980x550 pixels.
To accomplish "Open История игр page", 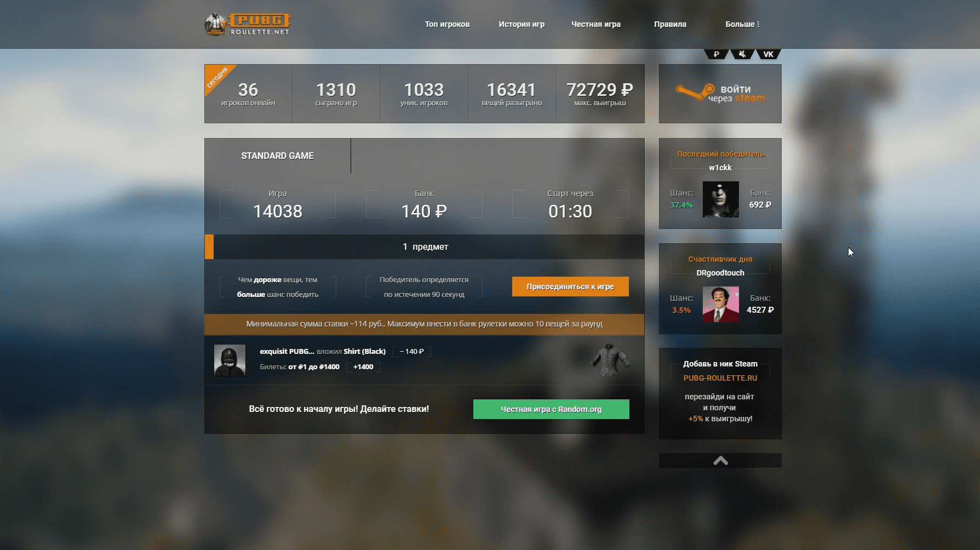I will coord(521,24).
